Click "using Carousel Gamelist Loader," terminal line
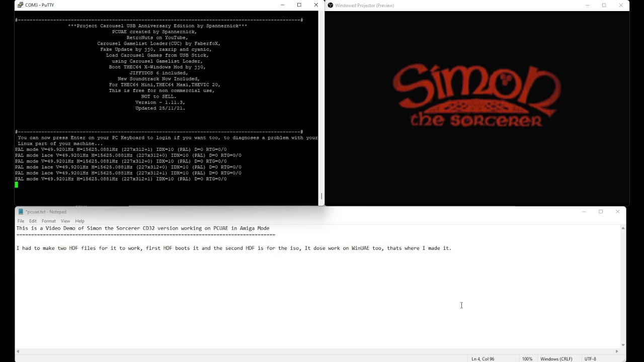The image size is (644, 362). 157,61
